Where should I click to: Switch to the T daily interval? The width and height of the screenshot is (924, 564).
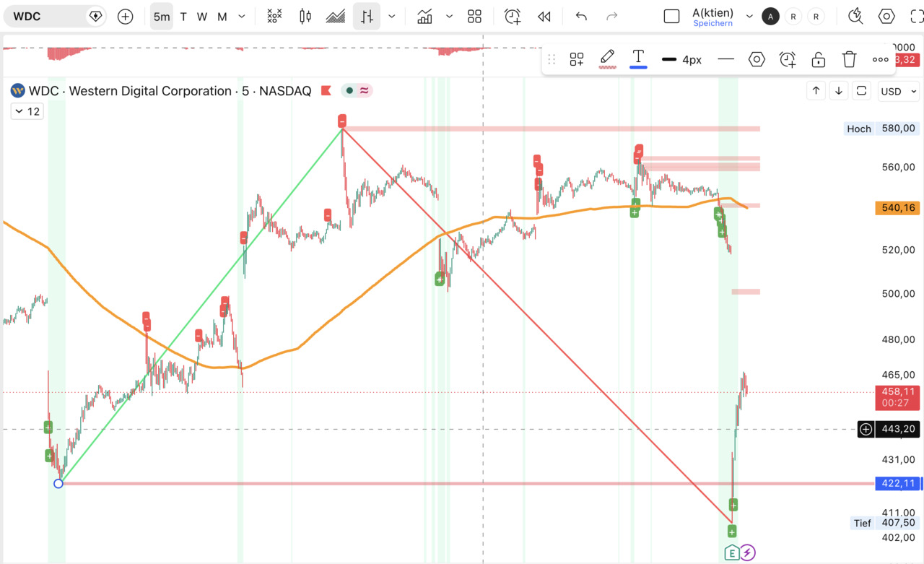183,17
